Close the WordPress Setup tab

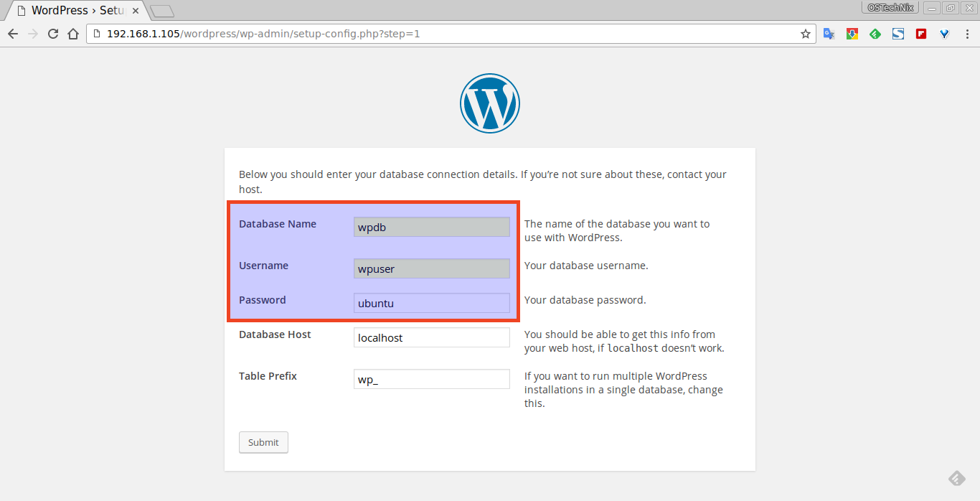(x=136, y=11)
